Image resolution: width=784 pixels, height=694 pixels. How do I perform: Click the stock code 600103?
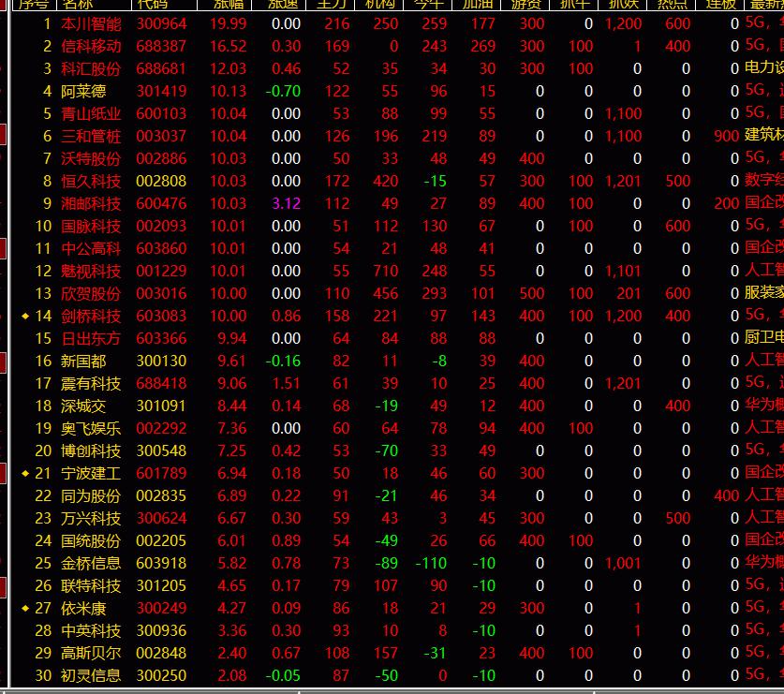[x=161, y=114]
